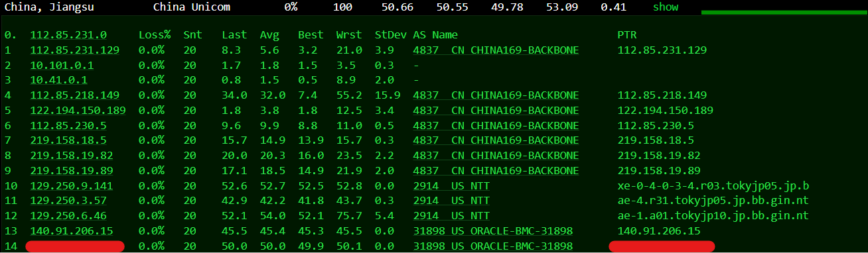The height and width of the screenshot is (253, 868).
Task: Open AS 4837 CHINA169-BACKBONE link in hop 7
Action: click(496, 140)
